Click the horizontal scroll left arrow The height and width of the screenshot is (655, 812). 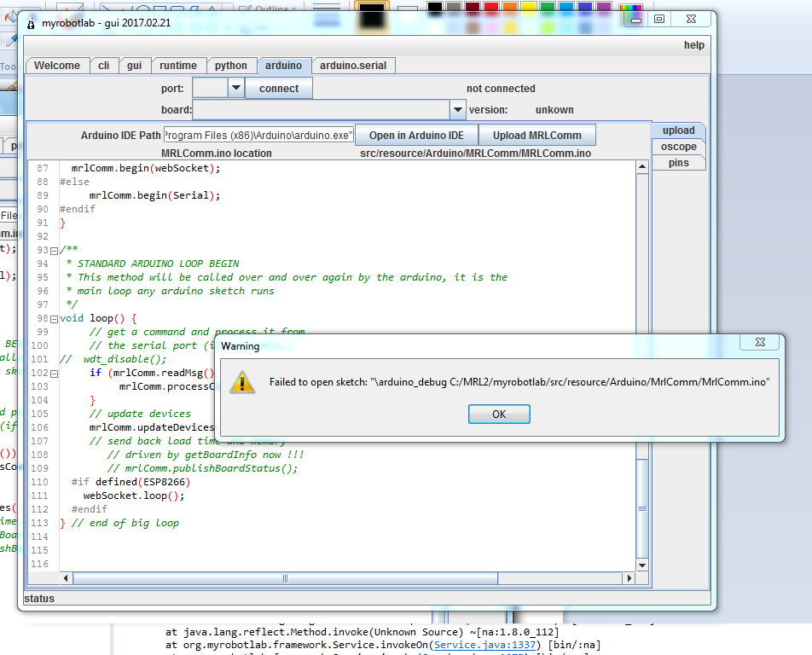(x=66, y=578)
